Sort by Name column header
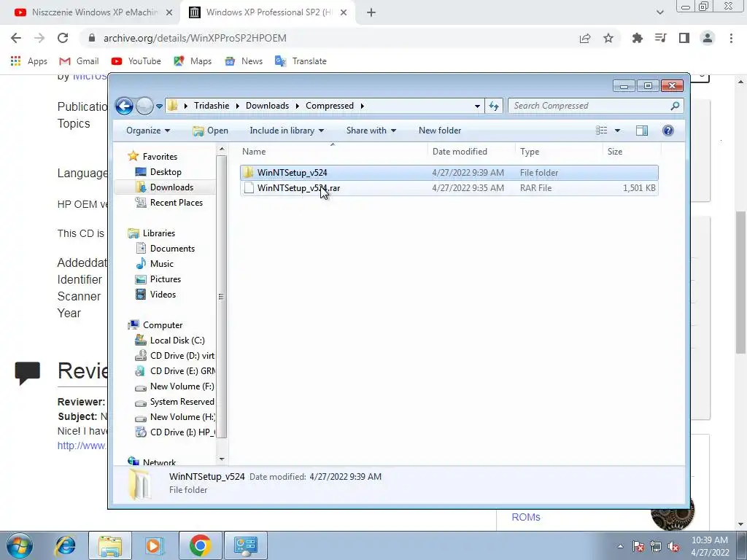This screenshot has width=747, height=560. pyautogui.click(x=333, y=152)
